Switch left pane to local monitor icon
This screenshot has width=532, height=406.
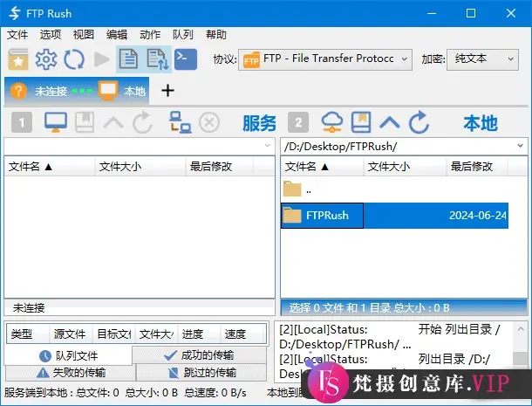[x=56, y=122]
